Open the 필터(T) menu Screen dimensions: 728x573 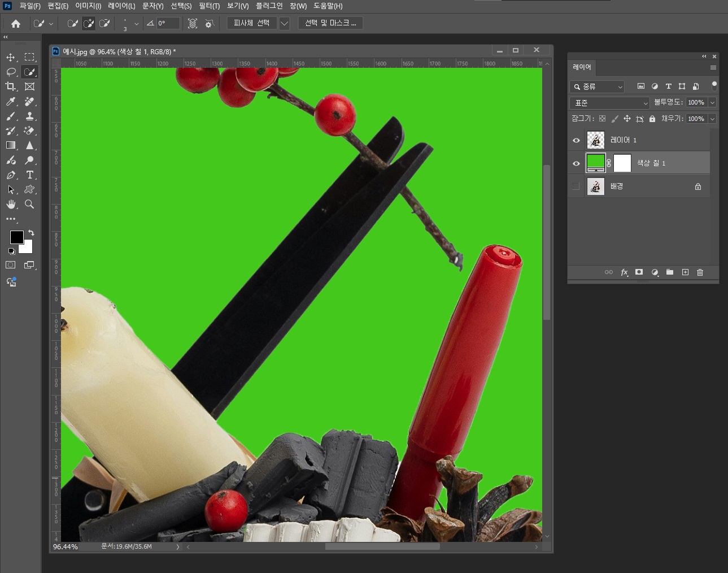coord(209,6)
